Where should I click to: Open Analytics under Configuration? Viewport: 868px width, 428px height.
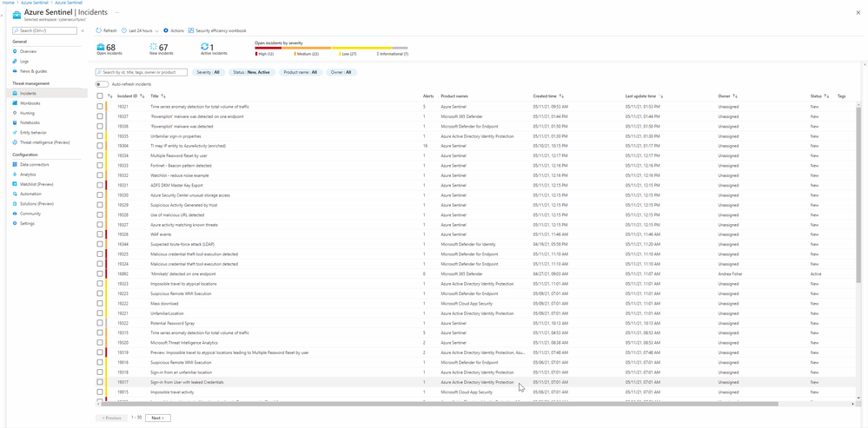28,174
